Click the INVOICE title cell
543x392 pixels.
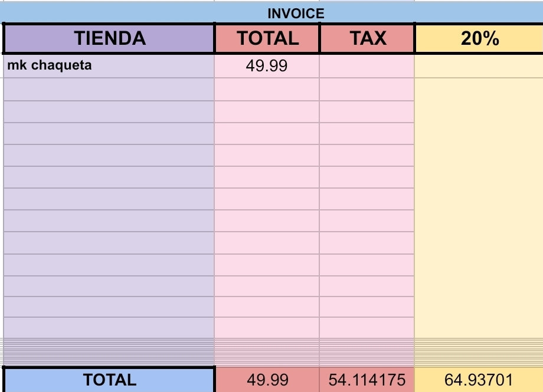(x=296, y=14)
